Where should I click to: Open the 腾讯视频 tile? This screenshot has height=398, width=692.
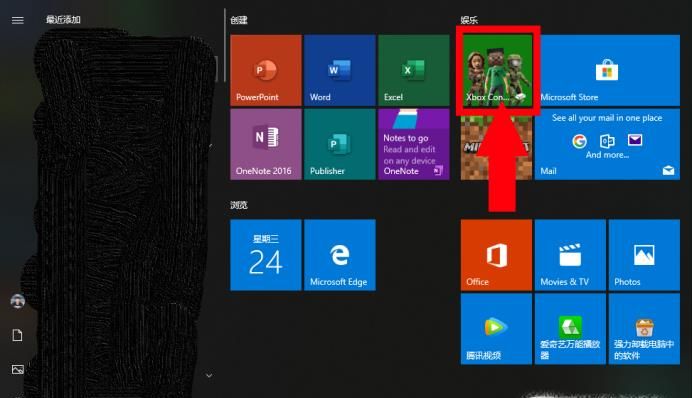coord(496,329)
